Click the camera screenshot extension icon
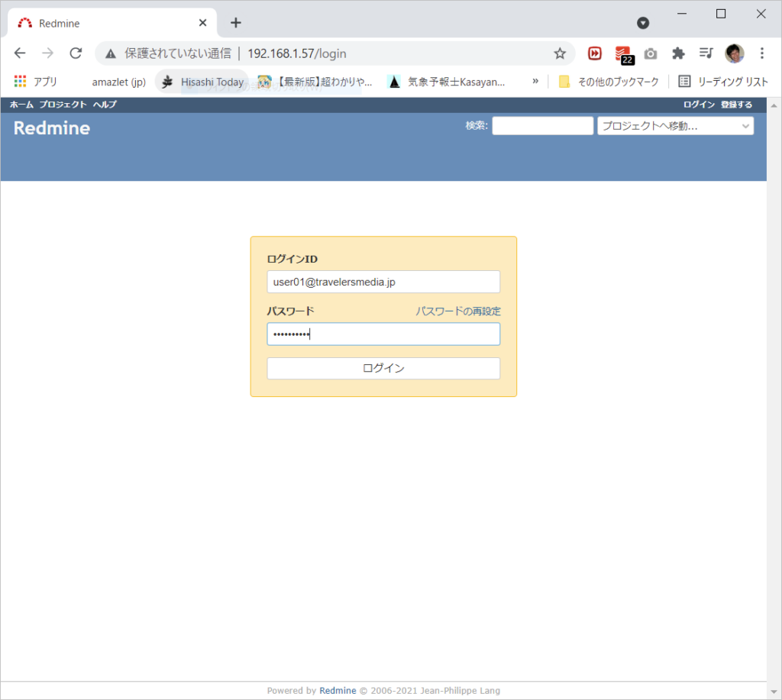Viewport: 782px width, 700px height. tap(650, 53)
